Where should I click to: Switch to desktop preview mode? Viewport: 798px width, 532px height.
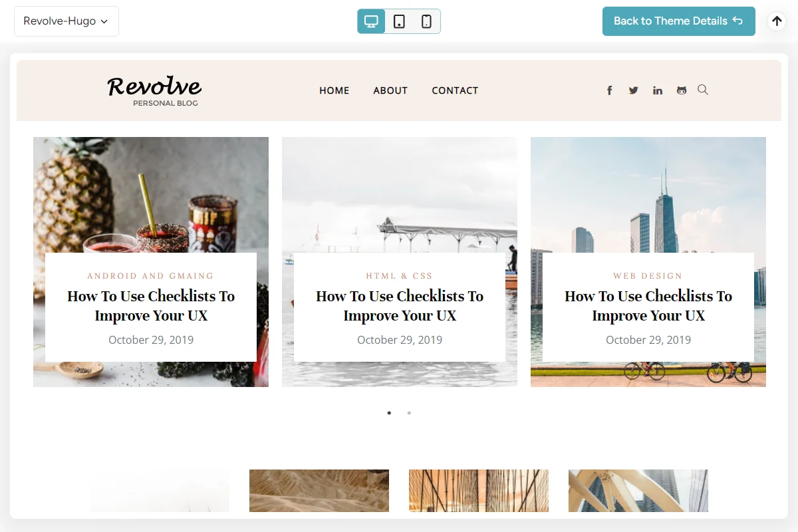(x=371, y=21)
